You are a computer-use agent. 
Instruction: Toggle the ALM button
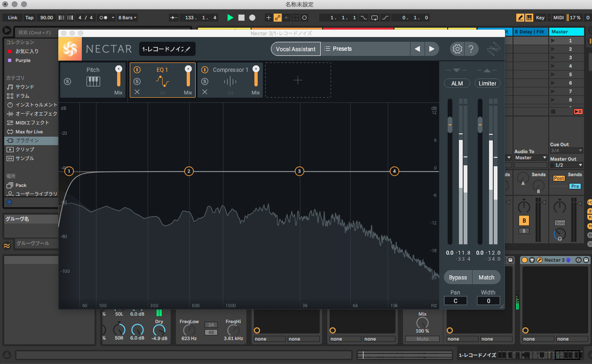[457, 83]
